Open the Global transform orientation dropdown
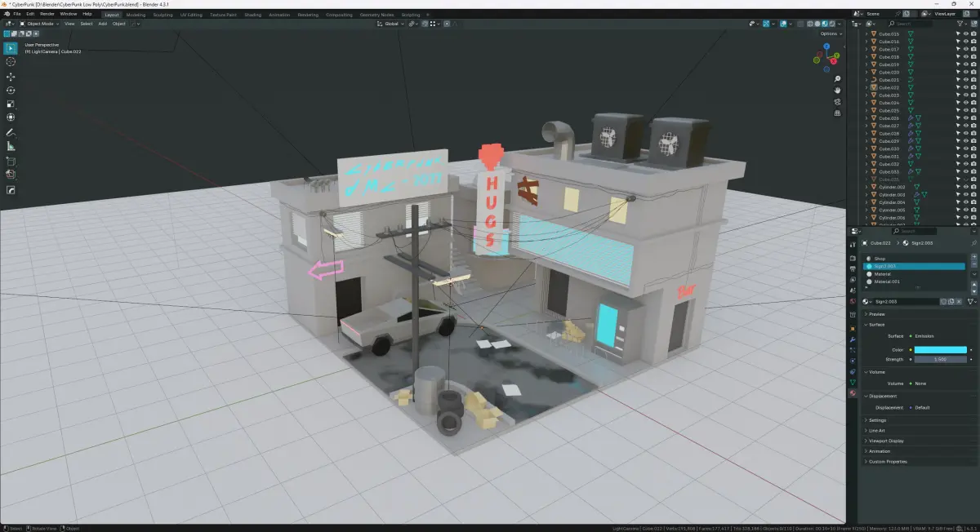The image size is (980, 532). click(x=392, y=24)
